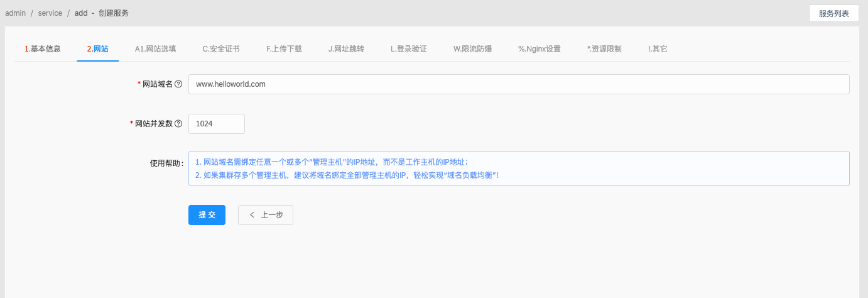Image resolution: width=868 pixels, height=298 pixels.
Task: Go back with the 上一步 button
Action: (x=265, y=215)
